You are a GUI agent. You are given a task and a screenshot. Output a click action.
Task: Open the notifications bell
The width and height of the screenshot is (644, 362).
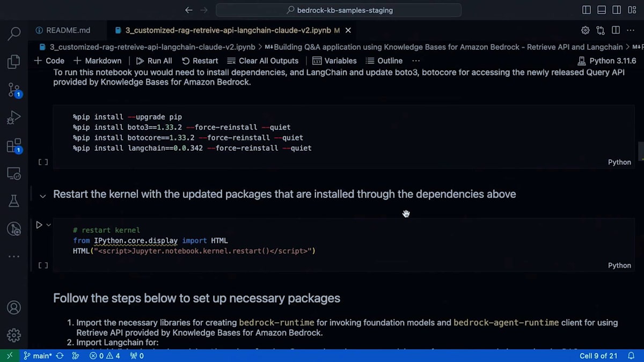coord(632,356)
